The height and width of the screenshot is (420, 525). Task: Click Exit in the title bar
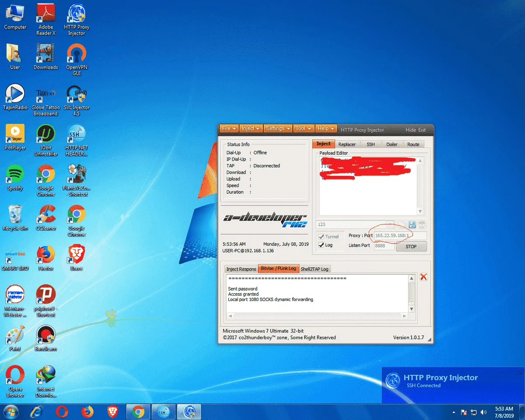(422, 130)
